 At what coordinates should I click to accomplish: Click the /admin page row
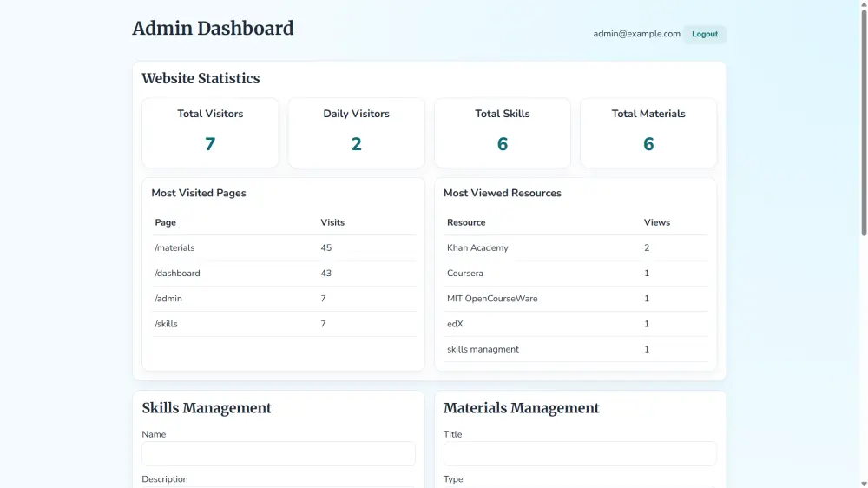coord(283,299)
